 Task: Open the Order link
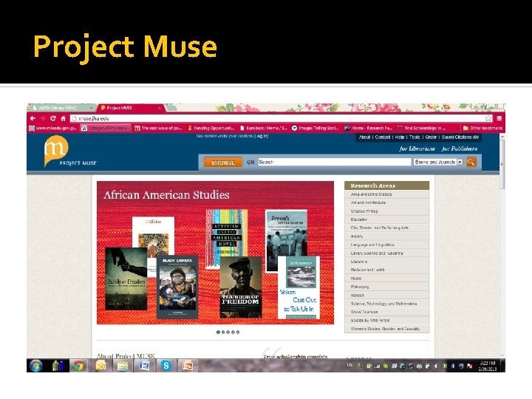431,137
